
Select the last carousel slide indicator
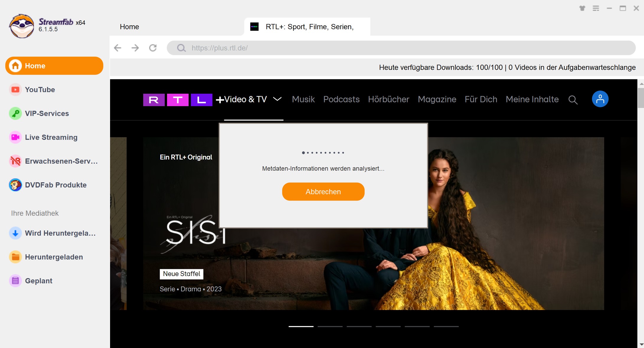tap(446, 326)
